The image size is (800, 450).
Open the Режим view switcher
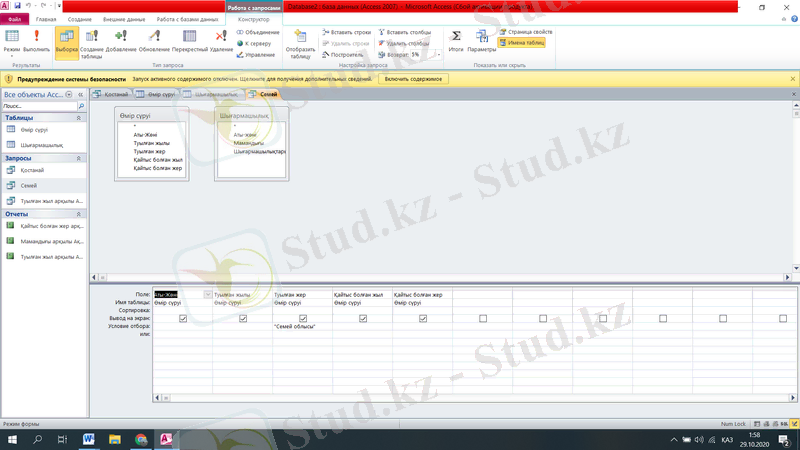(12, 43)
